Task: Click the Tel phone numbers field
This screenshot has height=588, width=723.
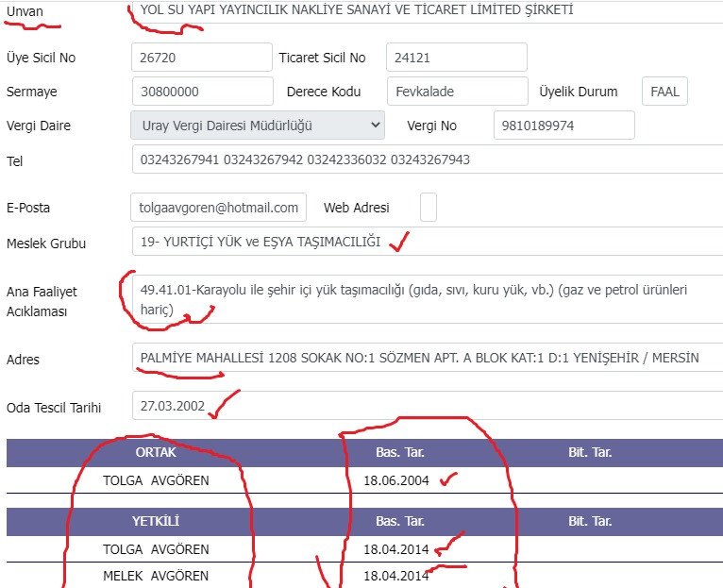Action: [x=428, y=160]
